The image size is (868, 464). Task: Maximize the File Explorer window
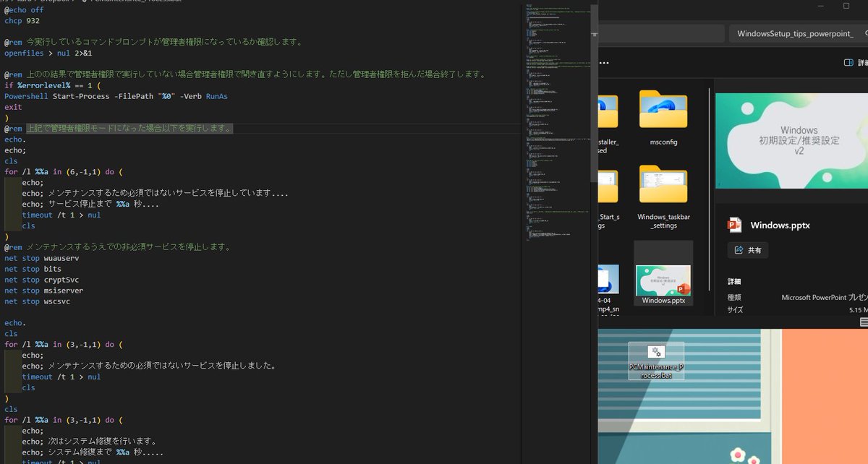[846, 6]
